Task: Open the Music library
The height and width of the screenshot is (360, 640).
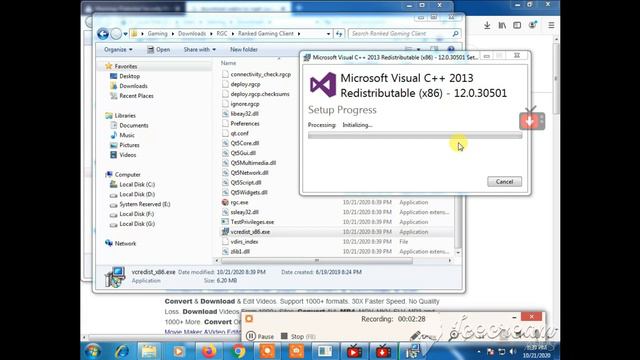Action: point(127,135)
